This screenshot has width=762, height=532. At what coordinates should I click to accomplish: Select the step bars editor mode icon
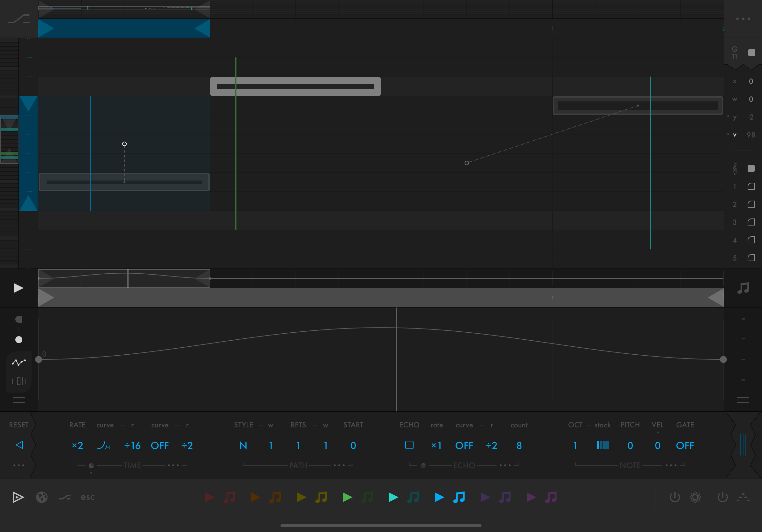click(x=19, y=381)
